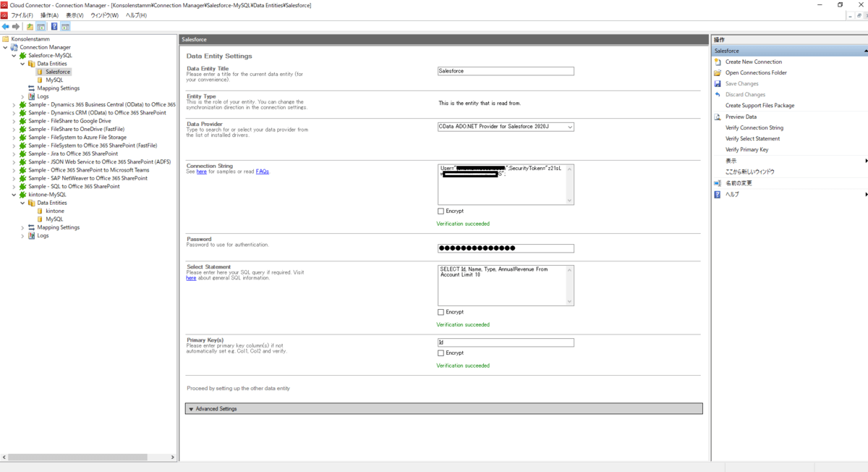Click the rename (名前の変更) icon
868x472 pixels.
(718, 183)
